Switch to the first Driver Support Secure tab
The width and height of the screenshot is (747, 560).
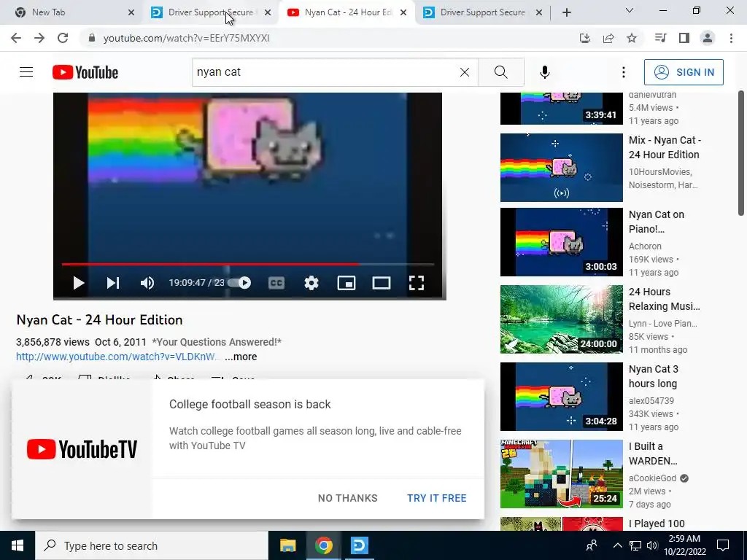pos(210,12)
